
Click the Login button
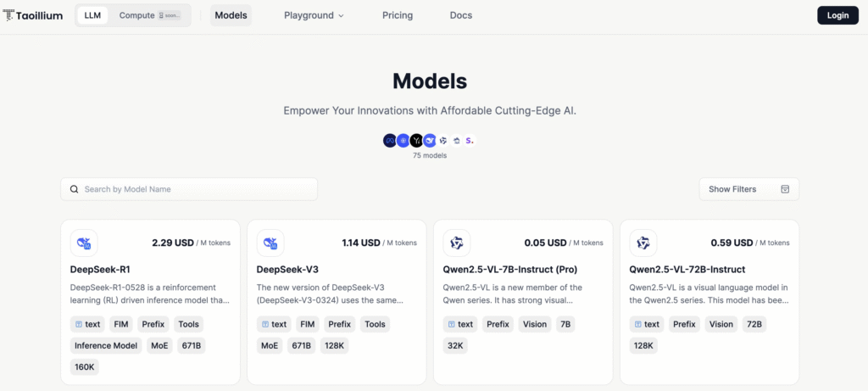[x=837, y=15]
